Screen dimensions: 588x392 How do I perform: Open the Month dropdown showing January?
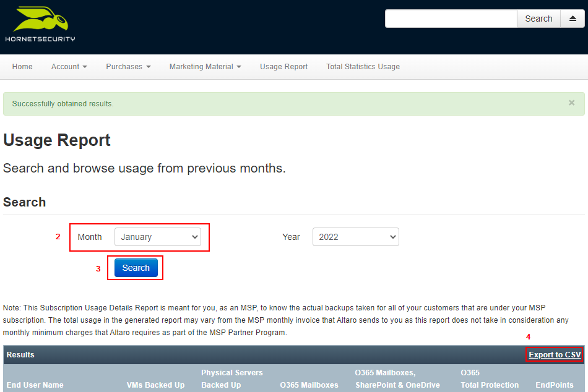coord(157,237)
